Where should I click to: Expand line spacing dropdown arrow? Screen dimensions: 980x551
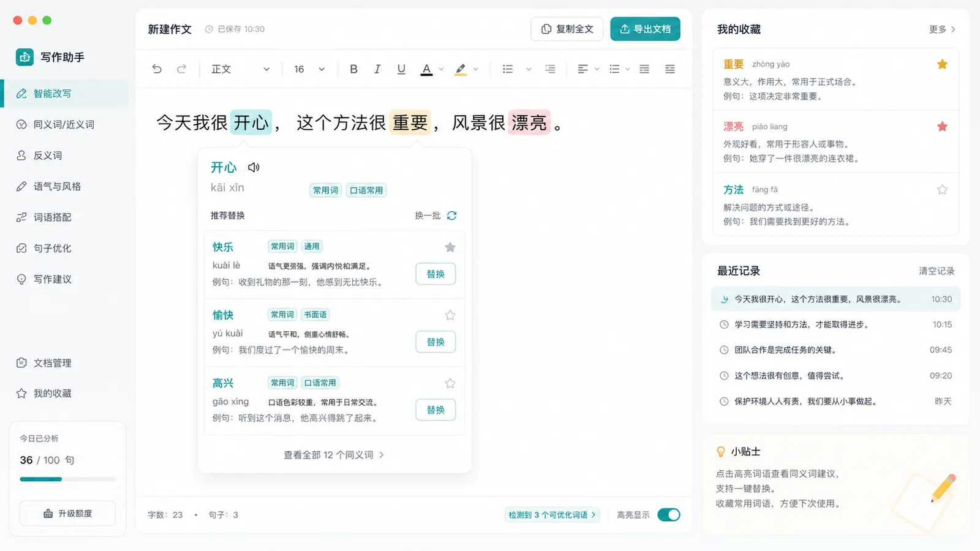627,69
